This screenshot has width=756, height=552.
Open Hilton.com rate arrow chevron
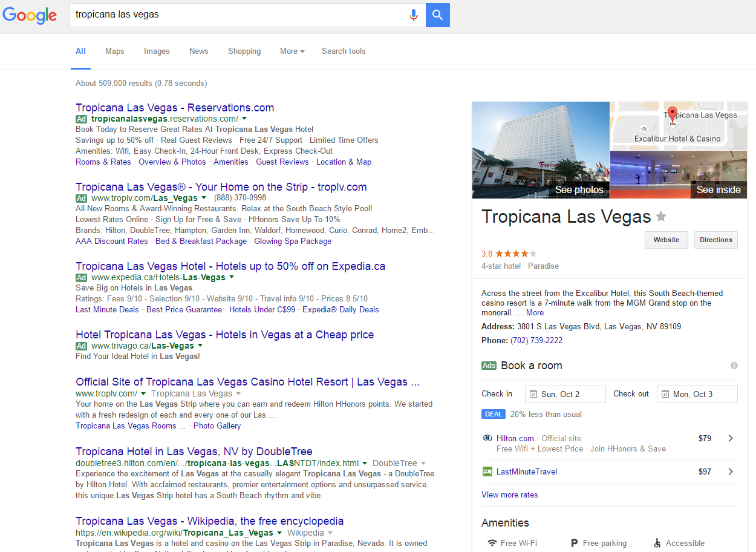click(731, 438)
